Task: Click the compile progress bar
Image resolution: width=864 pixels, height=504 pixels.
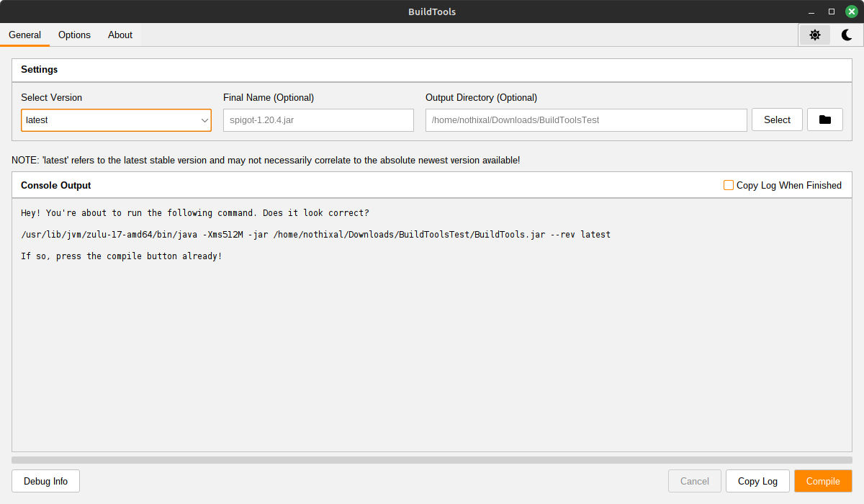Action: (x=431, y=459)
